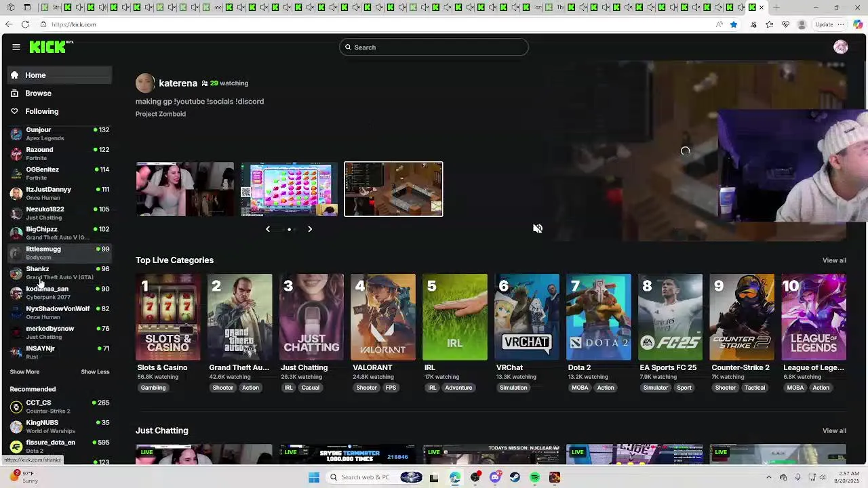Click the Tactical tag under Counter-Strike 2

pos(755,388)
